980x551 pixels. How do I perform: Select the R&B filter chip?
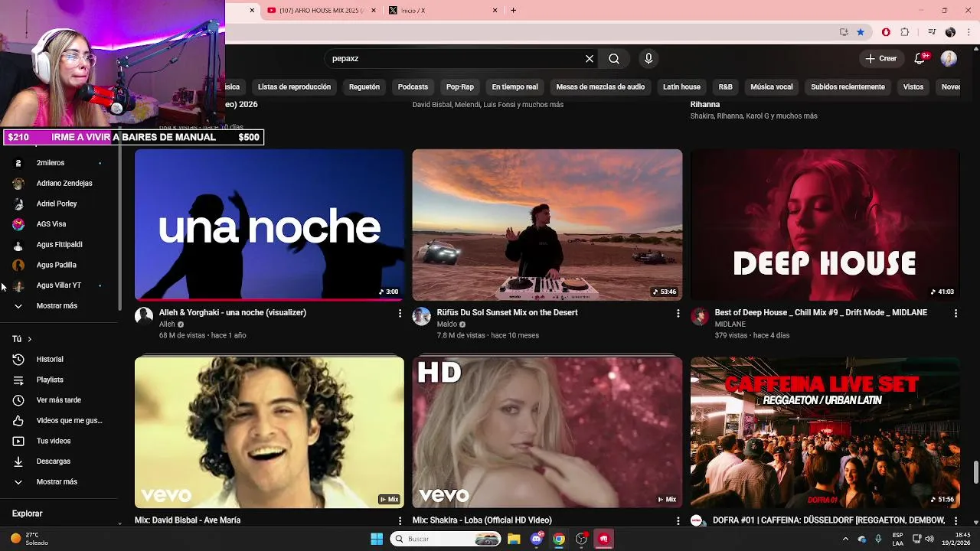pyautogui.click(x=726, y=86)
